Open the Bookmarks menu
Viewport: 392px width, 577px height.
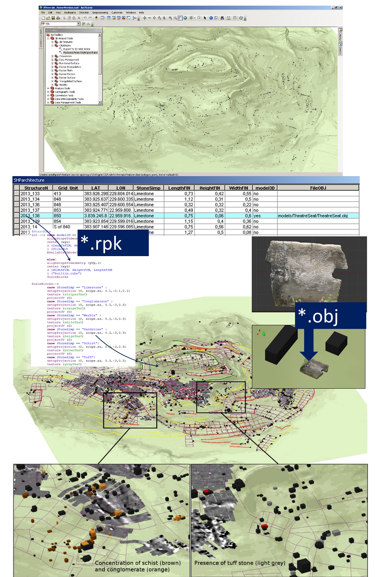coord(70,12)
